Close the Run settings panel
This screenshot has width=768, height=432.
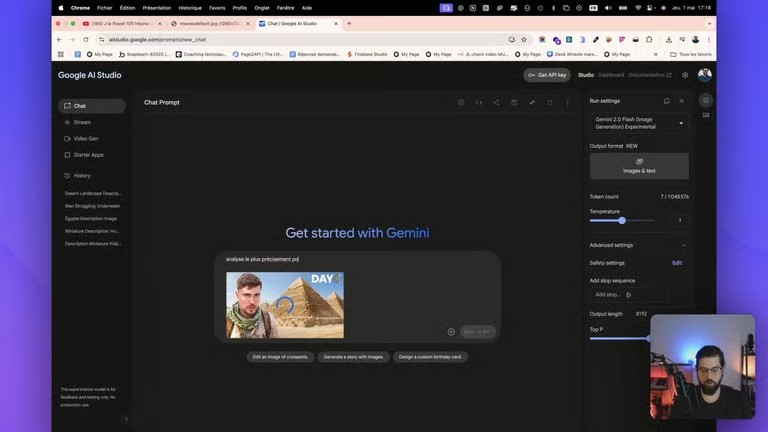coord(681,101)
